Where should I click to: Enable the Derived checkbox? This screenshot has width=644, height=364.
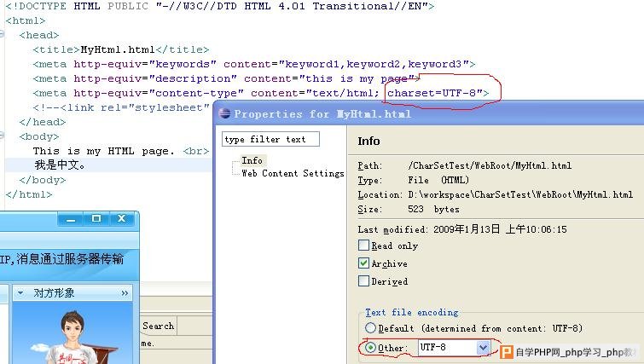(x=363, y=281)
